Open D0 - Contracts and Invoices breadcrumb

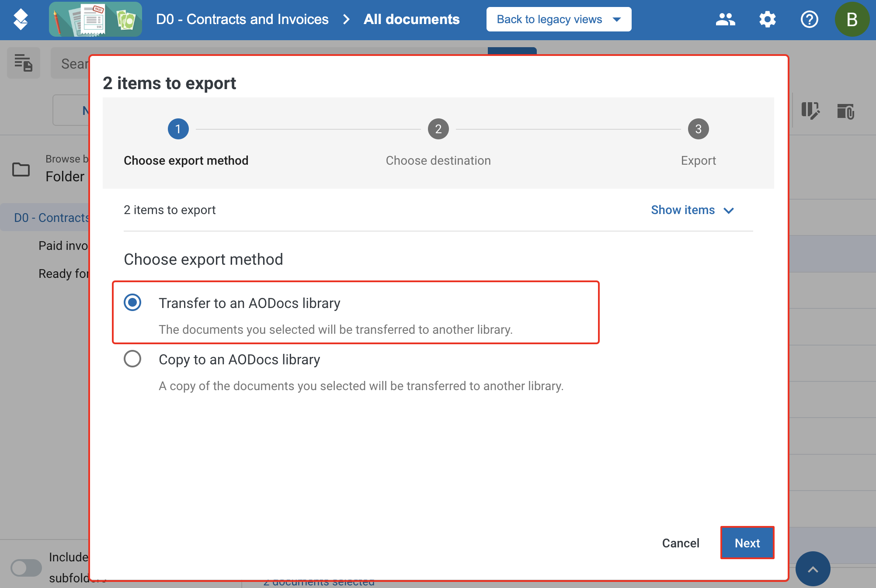coord(242,19)
